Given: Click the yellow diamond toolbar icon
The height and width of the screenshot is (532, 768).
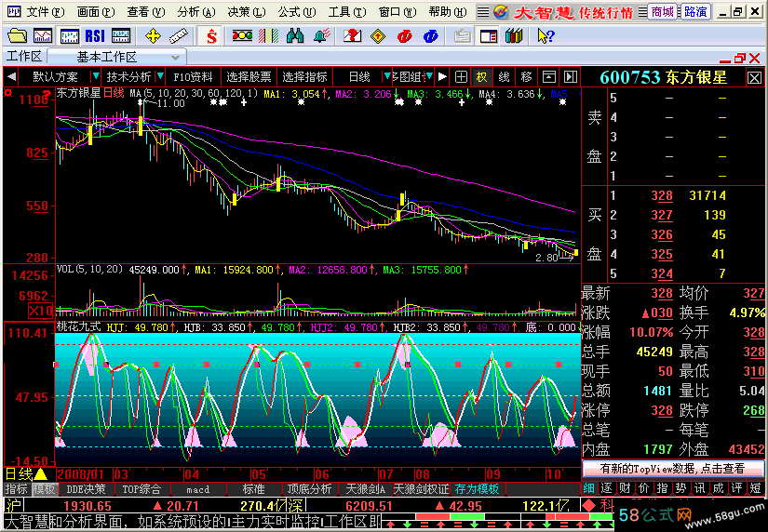Looking at the screenshot, I should [x=378, y=35].
